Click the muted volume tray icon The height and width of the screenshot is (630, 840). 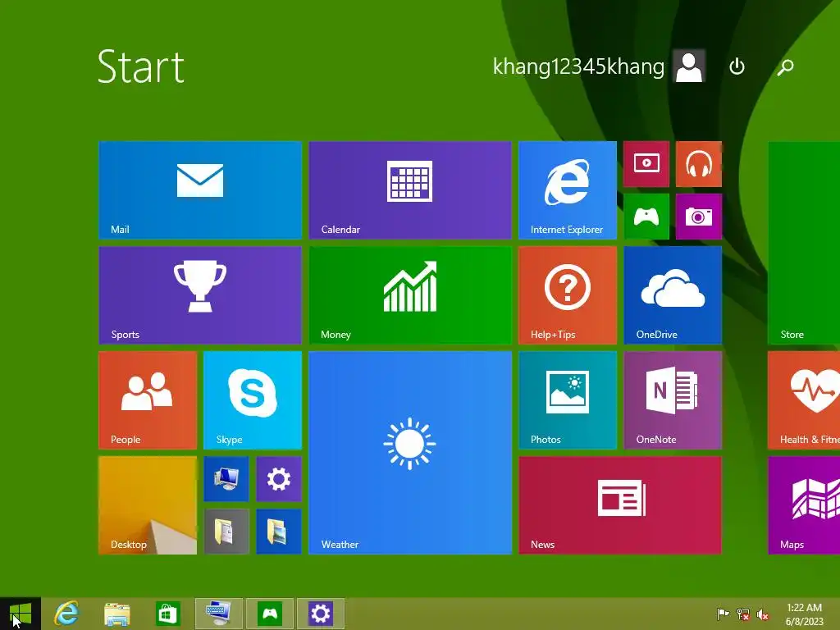coord(763,614)
